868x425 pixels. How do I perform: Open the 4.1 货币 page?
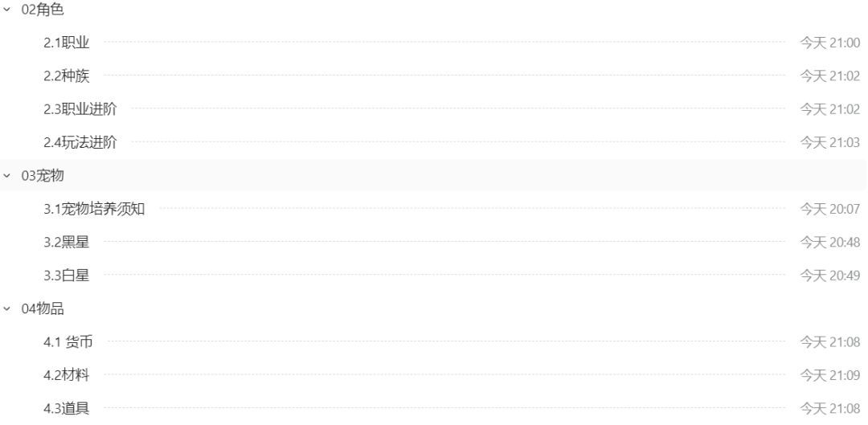click(x=68, y=342)
